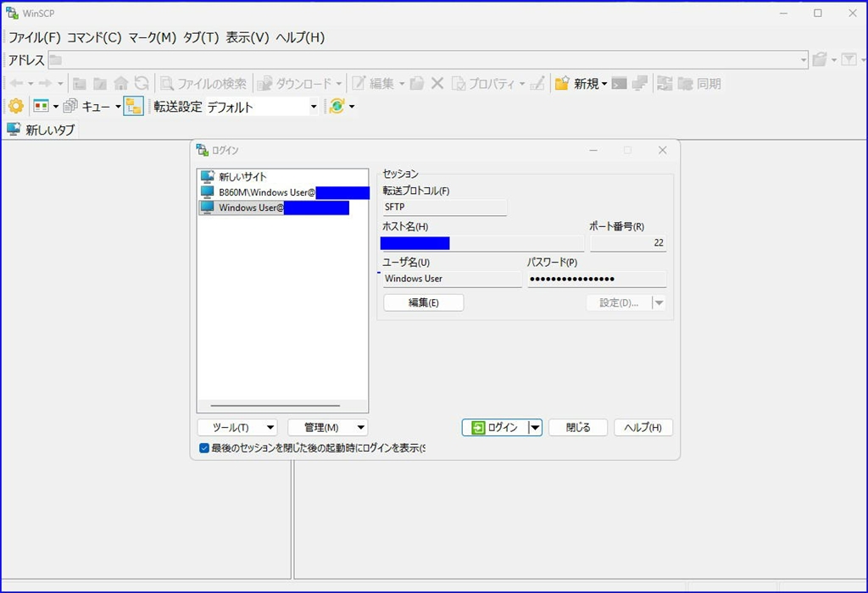Click the rename pencil icon
Screen dimensions: 868x593
click(537, 84)
